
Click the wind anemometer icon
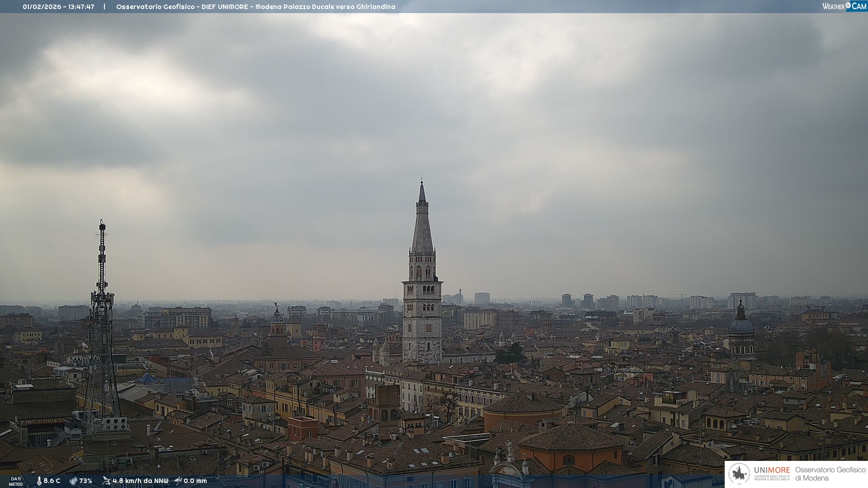(106, 481)
